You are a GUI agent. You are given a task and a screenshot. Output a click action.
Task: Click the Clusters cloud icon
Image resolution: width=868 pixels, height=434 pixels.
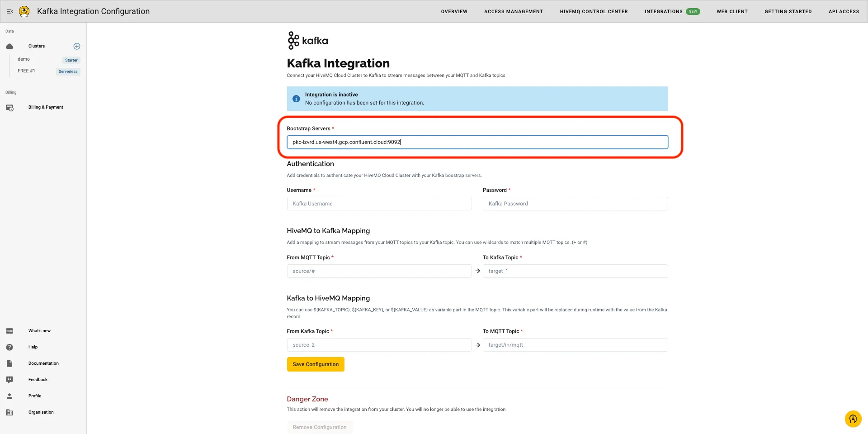click(x=9, y=46)
